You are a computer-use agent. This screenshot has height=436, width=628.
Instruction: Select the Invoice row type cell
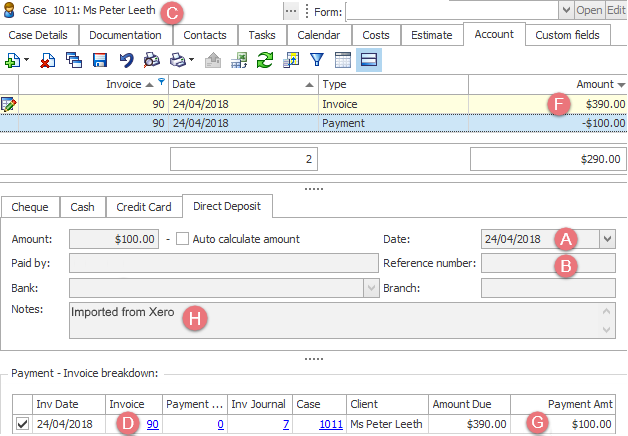click(x=393, y=104)
